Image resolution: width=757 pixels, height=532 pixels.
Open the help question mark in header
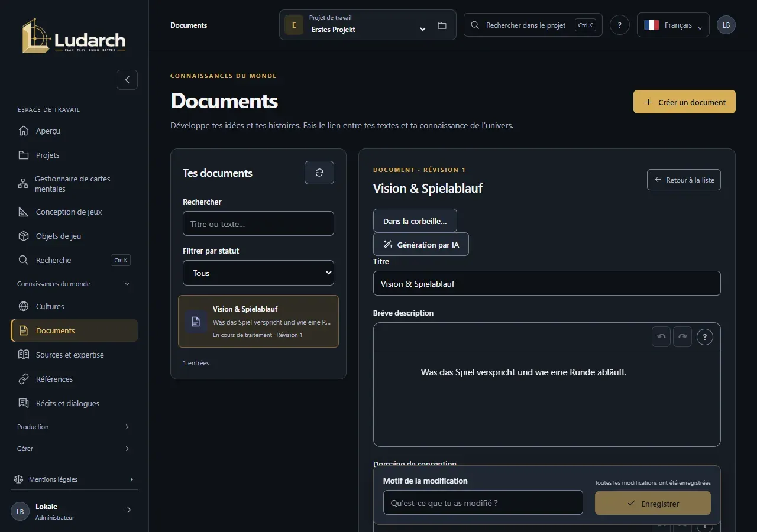point(619,25)
